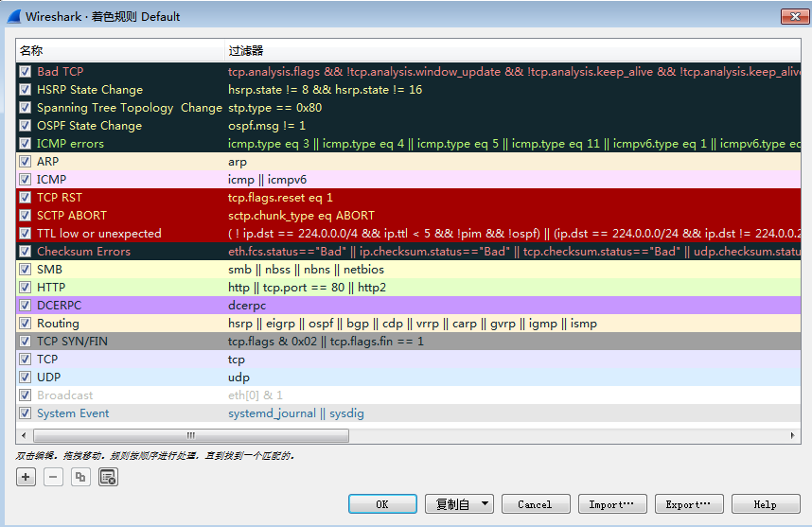Viewport: 812px width, 527px height.
Task: Uncheck the Checksum Errors checkbox
Action: 25,251
